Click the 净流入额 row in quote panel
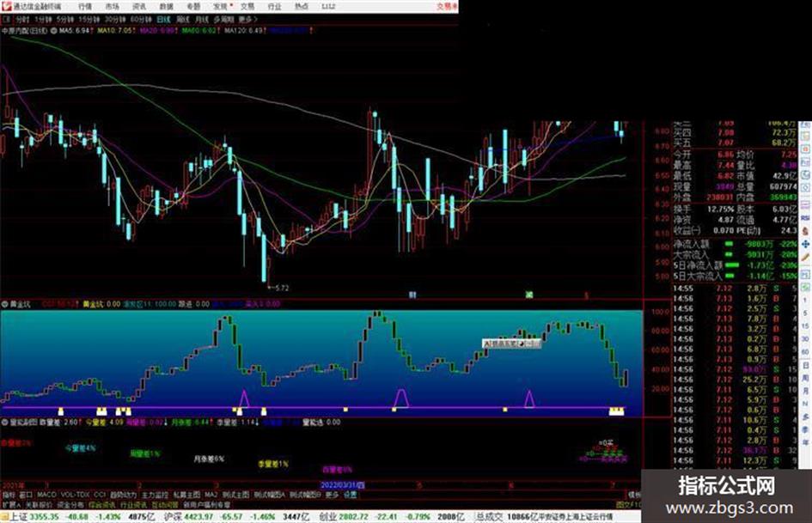The width and height of the screenshot is (812, 523). point(736,243)
